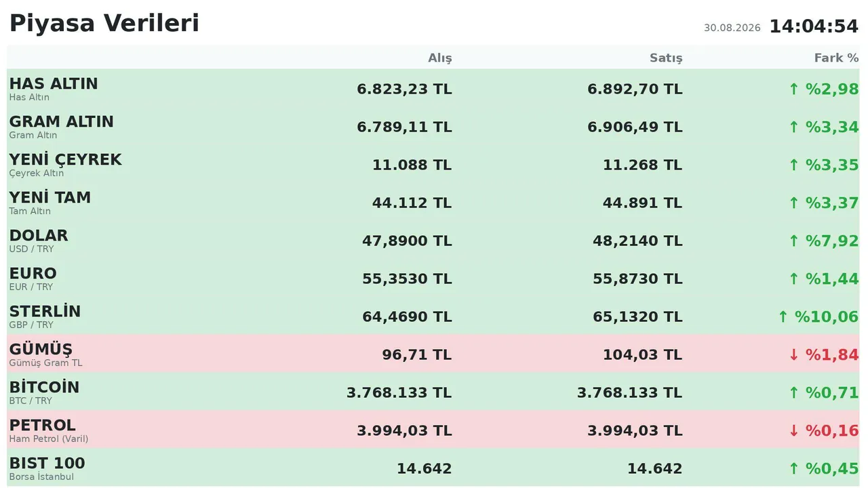The image size is (868, 488).
Task: Click PETROL Alış value 3.994,03 TL
Action: tap(405, 430)
